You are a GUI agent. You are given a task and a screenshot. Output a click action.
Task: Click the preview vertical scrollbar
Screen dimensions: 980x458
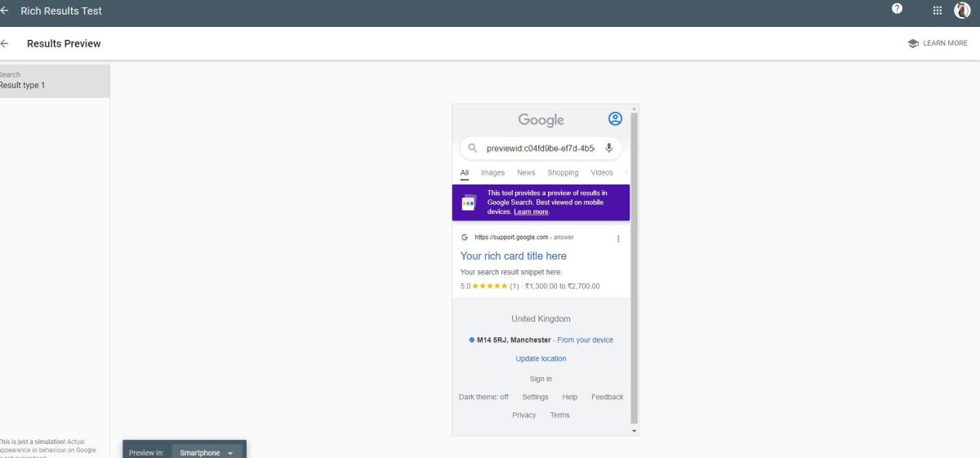(634, 267)
